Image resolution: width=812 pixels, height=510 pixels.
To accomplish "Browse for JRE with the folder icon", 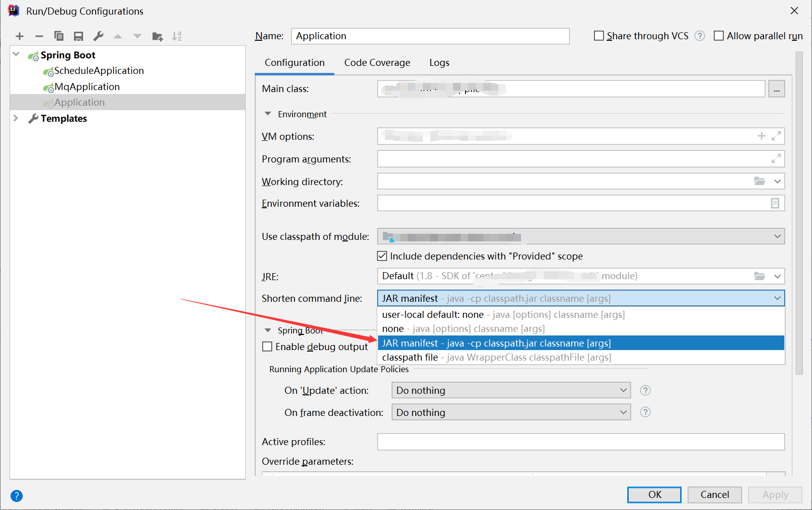I will [x=760, y=276].
